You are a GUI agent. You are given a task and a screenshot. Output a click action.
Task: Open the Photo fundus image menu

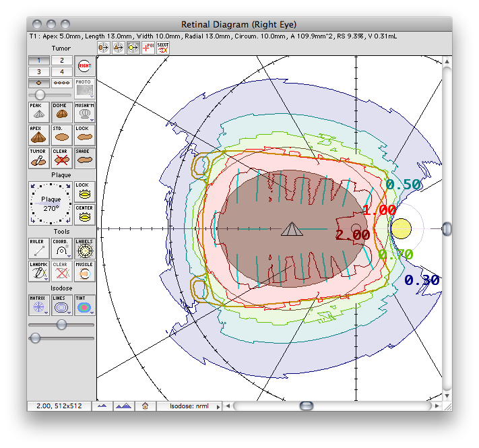point(85,88)
